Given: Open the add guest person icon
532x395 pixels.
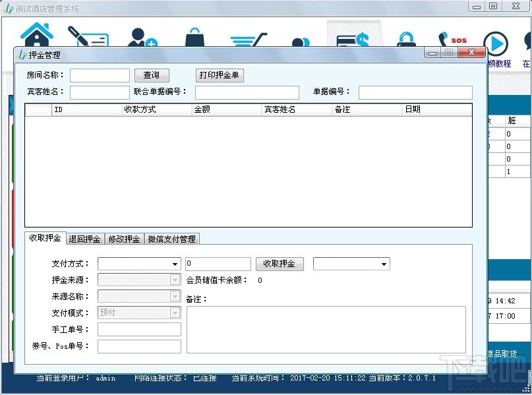Looking at the screenshot, I should [142, 38].
